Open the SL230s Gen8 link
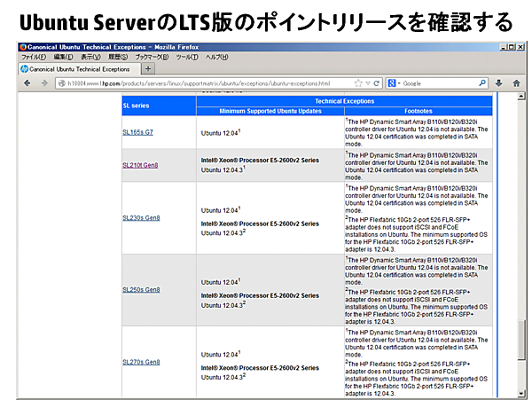This screenshot has width=532, height=400. pyautogui.click(x=140, y=218)
